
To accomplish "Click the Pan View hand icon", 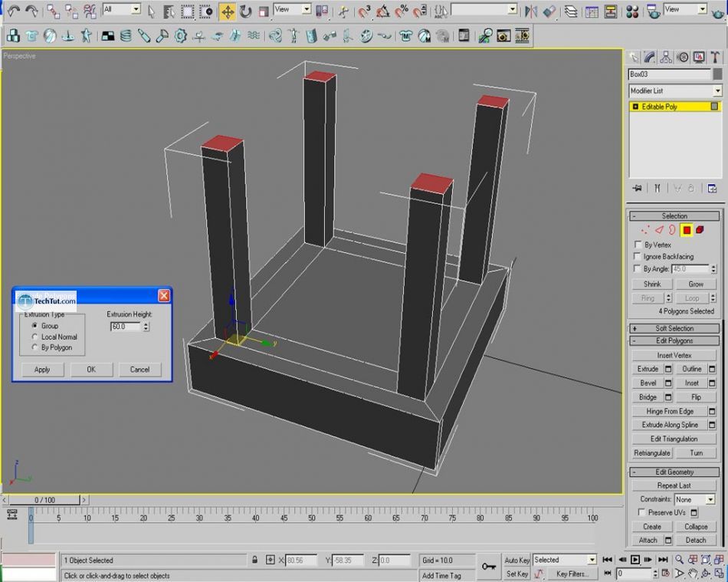I will (x=693, y=573).
